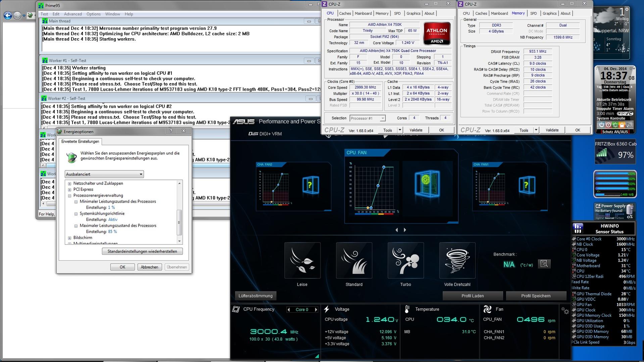The image size is (644, 362).
Task: Click OK in the Energieoptionen dialog
Action: [122, 267]
